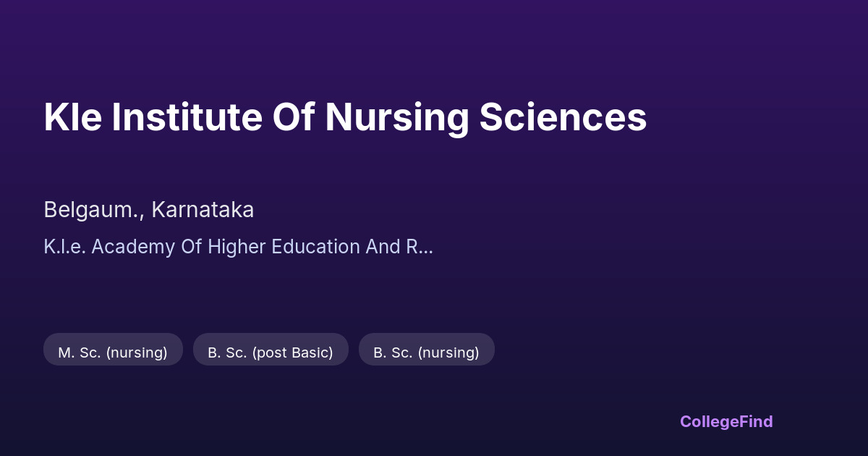Viewport: 868px width, 456px height.
Task: Select the B. Sc. (nursing) course tag
Action: coord(426,352)
